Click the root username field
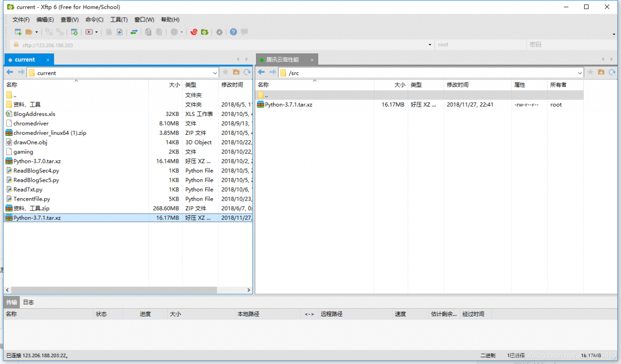 coord(480,45)
